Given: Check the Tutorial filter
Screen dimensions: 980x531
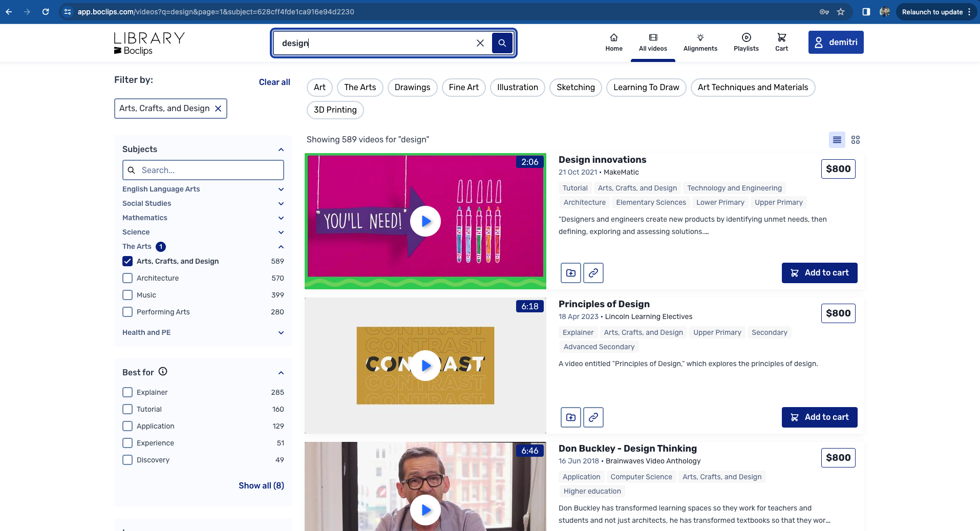Looking at the screenshot, I should point(127,409).
